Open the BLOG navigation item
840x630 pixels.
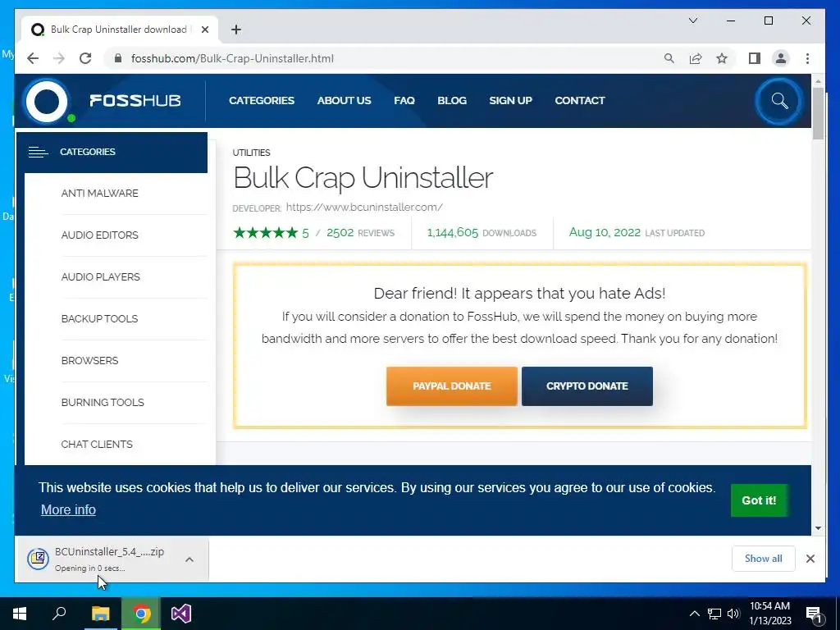(452, 100)
